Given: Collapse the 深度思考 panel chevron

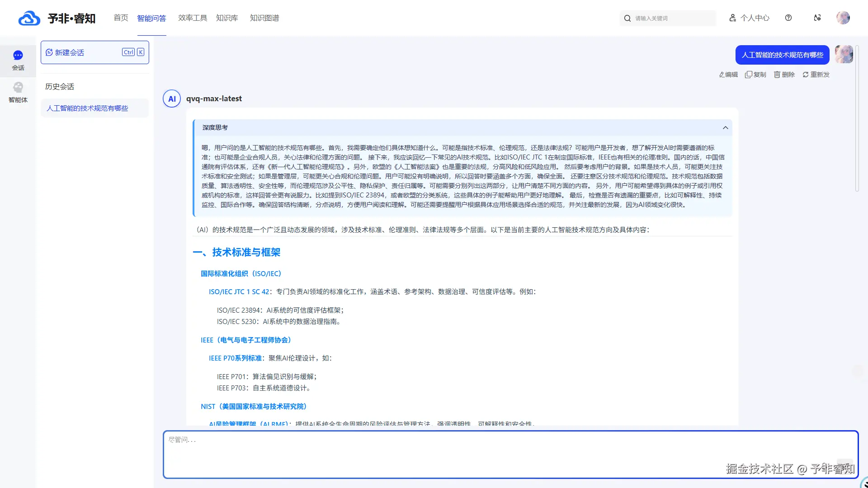Looking at the screenshot, I should point(725,128).
